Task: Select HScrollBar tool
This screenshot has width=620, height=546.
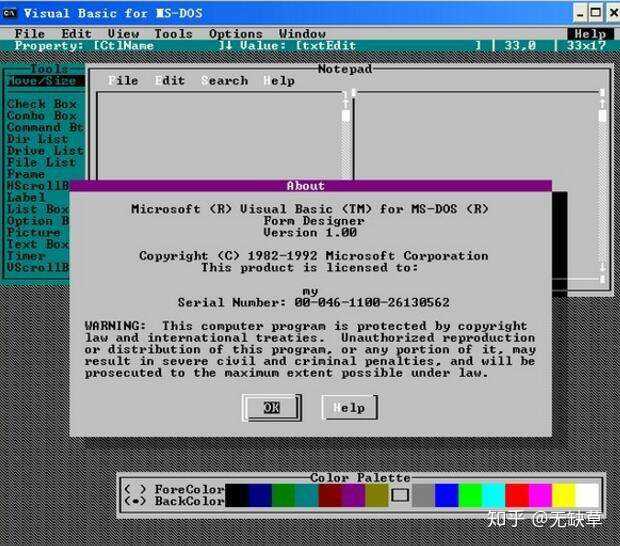Action: coord(38,186)
